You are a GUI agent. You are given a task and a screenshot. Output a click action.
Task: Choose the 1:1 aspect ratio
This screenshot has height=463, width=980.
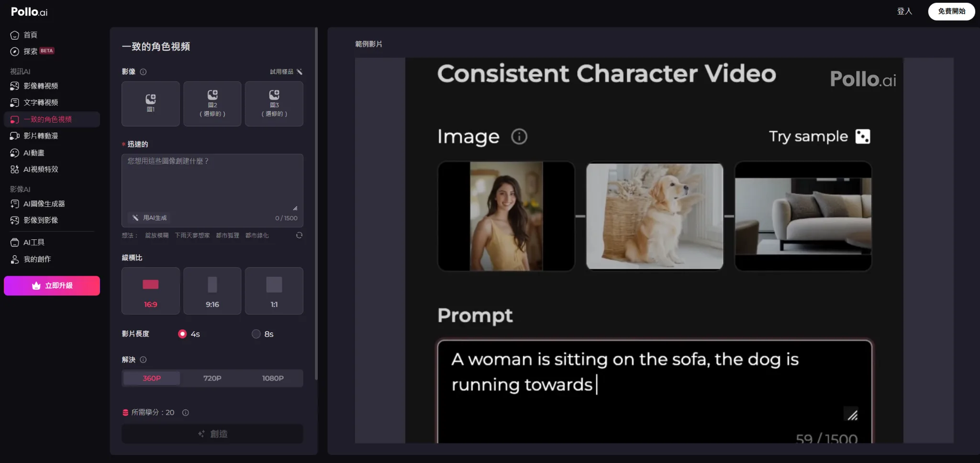click(x=274, y=291)
